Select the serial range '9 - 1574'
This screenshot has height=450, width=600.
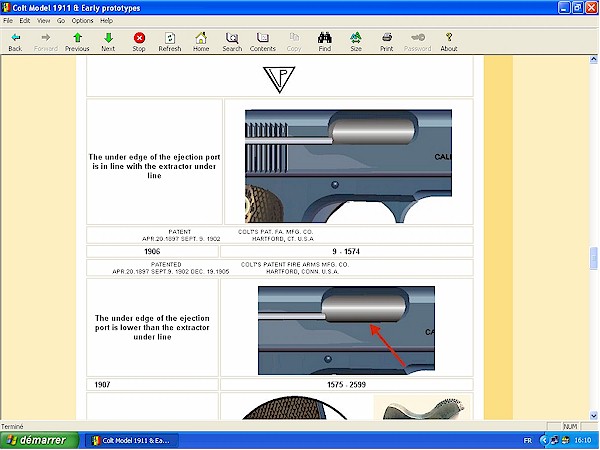pos(346,251)
